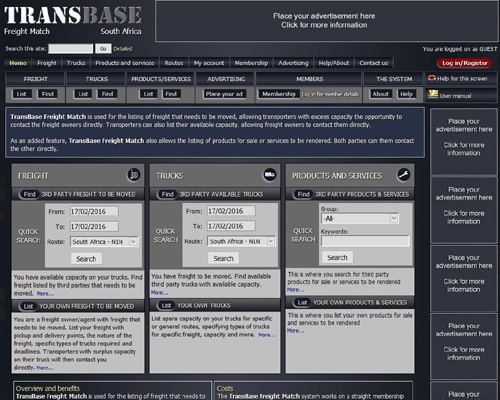The width and height of the screenshot is (500, 400).
Task: Open the Products and services menu
Action: 125,63
